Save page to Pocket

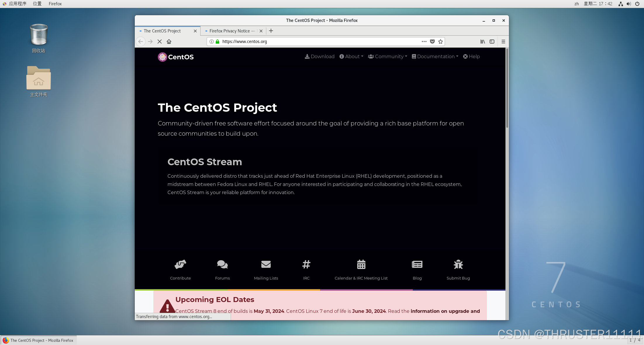click(x=432, y=42)
